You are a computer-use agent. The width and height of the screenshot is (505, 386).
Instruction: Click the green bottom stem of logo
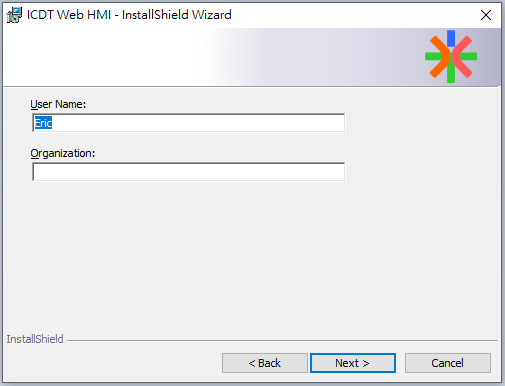(x=451, y=74)
